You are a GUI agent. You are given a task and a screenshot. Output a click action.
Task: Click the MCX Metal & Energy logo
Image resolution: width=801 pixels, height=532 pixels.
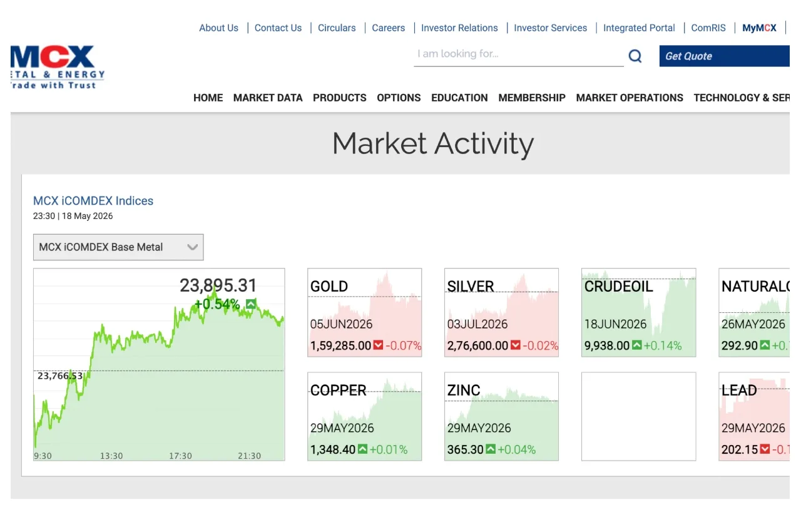[x=58, y=67]
